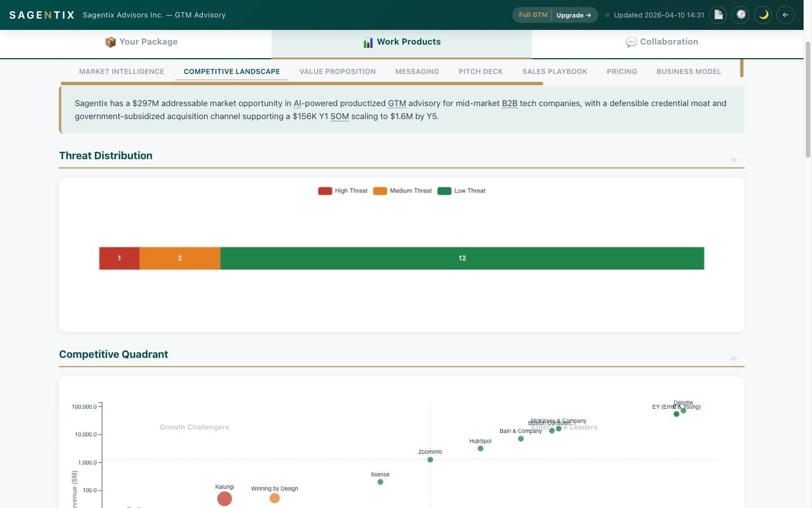The height and width of the screenshot is (508, 812).
Task: Click the GTM abbreviation in summary
Action: pyautogui.click(x=397, y=103)
